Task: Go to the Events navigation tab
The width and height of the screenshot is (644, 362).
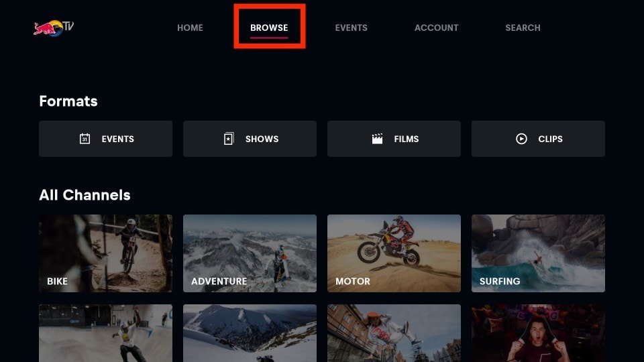Action: (x=351, y=27)
